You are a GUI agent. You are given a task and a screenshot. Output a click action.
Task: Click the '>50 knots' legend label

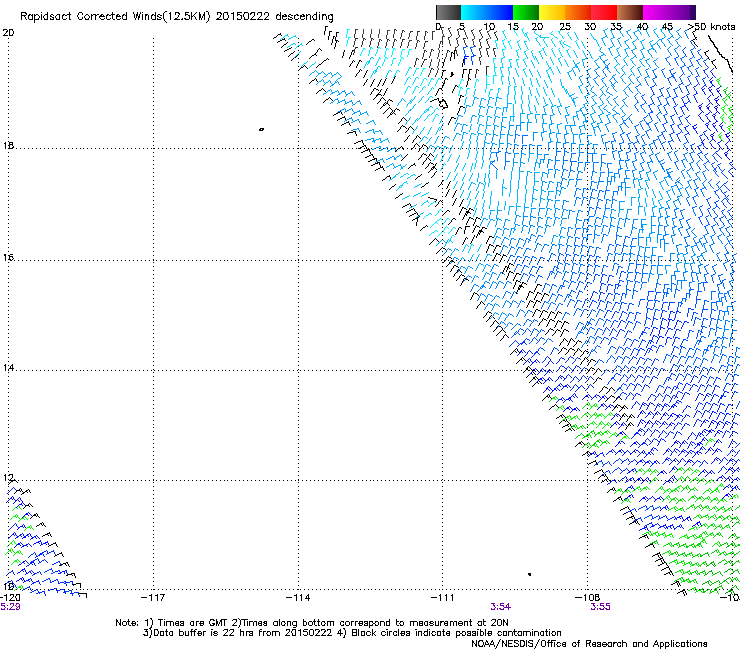point(711,26)
